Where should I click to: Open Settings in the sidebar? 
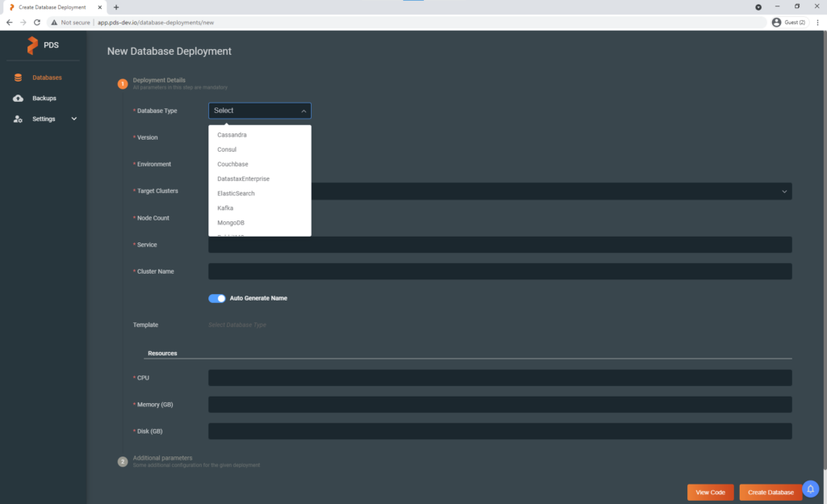point(44,119)
